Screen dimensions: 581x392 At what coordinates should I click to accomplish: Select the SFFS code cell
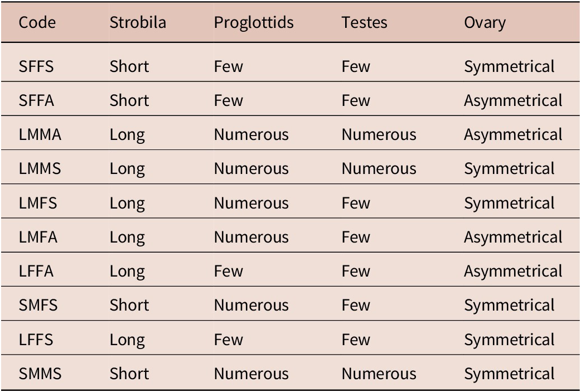36,67
